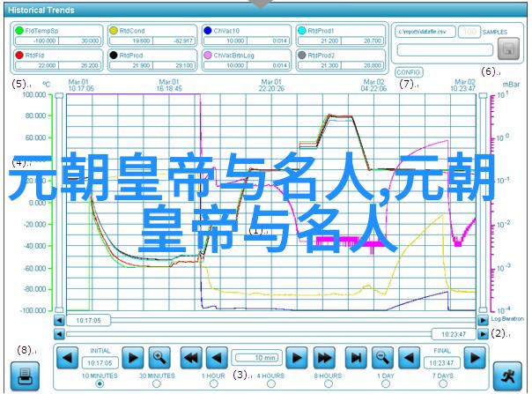Click the SAMPLES count field showing 100
This screenshot has height=394, width=532.
click(469, 32)
